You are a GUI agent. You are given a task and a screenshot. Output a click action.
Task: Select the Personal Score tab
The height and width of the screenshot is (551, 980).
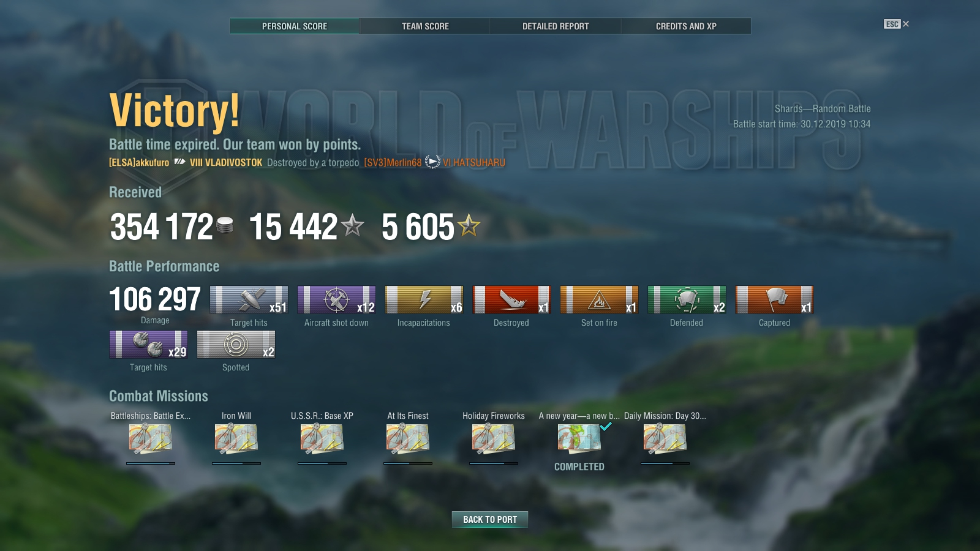click(295, 26)
